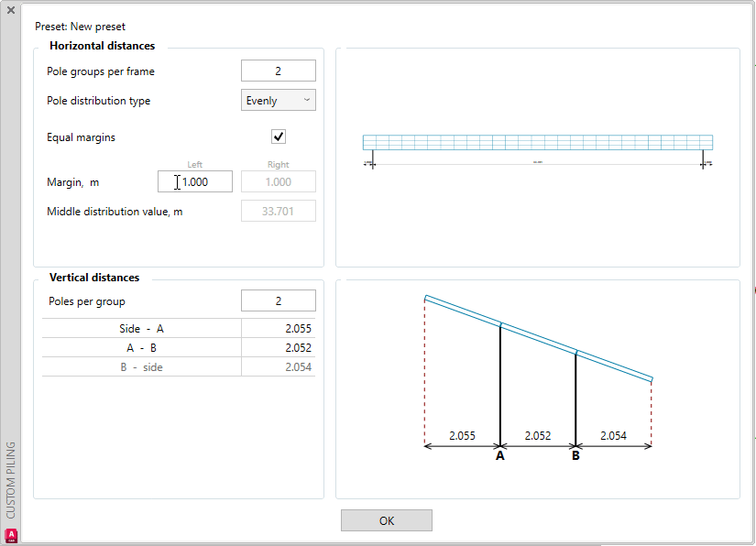Click the A - B row label
This screenshot has height=546, width=756.
[x=142, y=348]
